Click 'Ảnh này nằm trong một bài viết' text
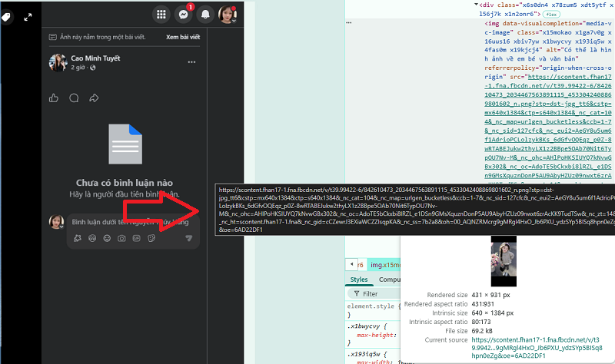 point(103,37)
